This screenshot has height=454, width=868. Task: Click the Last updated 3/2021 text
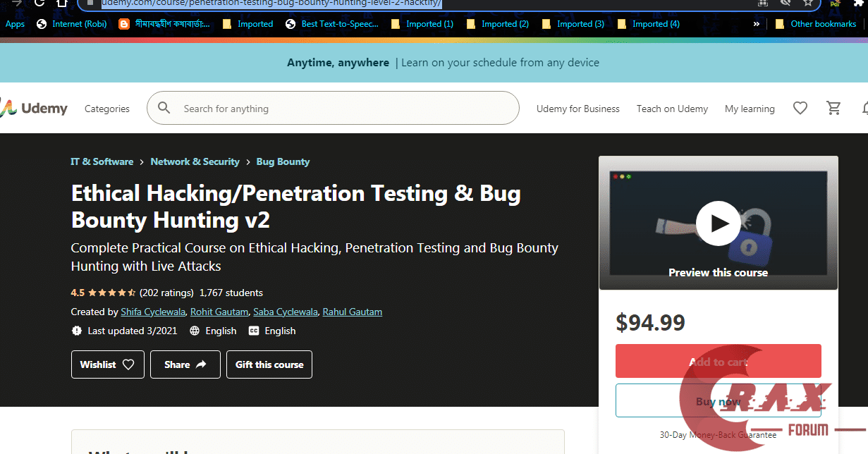coord(133,331)
